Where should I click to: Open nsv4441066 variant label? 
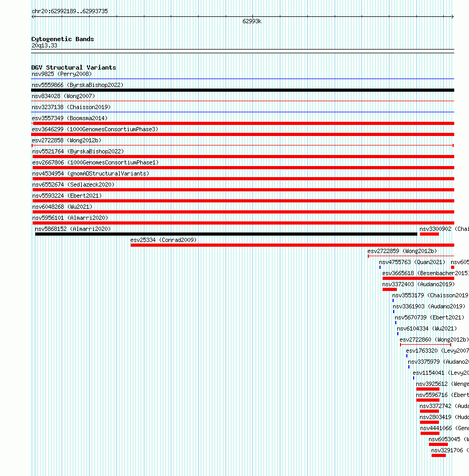coord(444,429)
